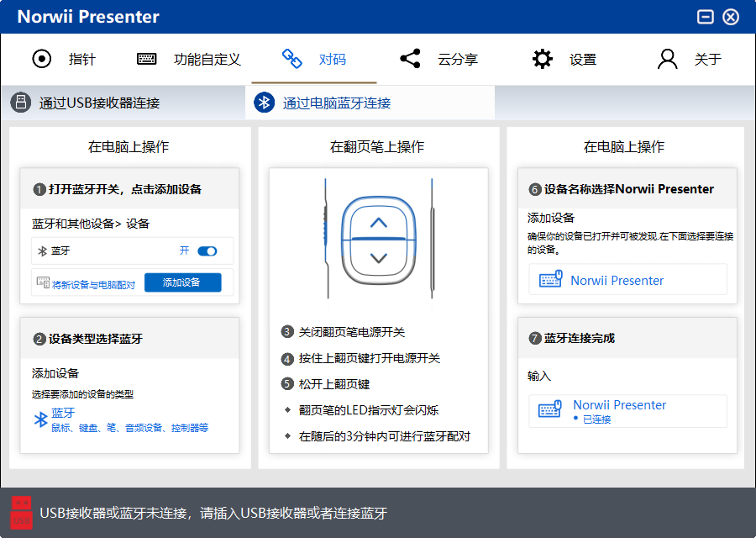Screen dimensions: 756x538
Task: Click the 输入 label
Action: pyautogui.click(x=539, y=376)
